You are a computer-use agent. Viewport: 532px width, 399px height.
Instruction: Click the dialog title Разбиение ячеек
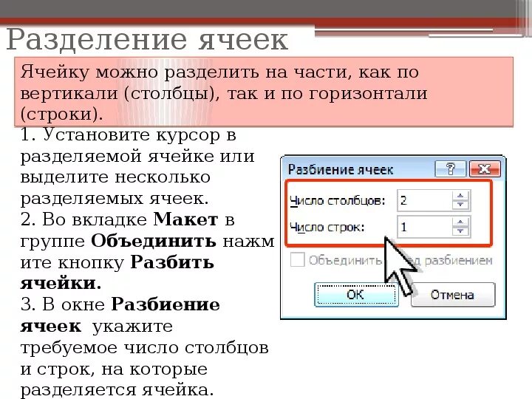click(x=341, y=169)
